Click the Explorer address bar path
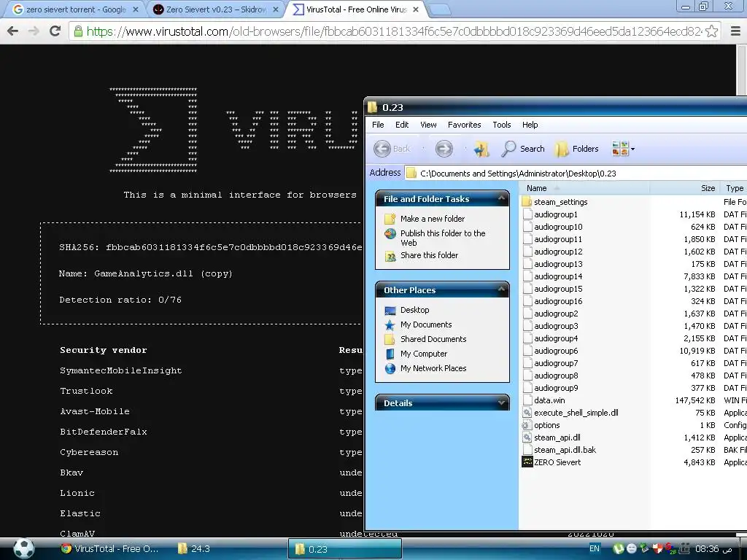 (518, 174)
